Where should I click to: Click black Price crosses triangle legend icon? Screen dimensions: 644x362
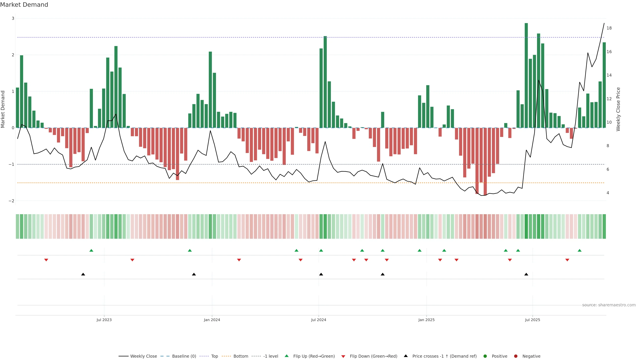pos(406,356)
